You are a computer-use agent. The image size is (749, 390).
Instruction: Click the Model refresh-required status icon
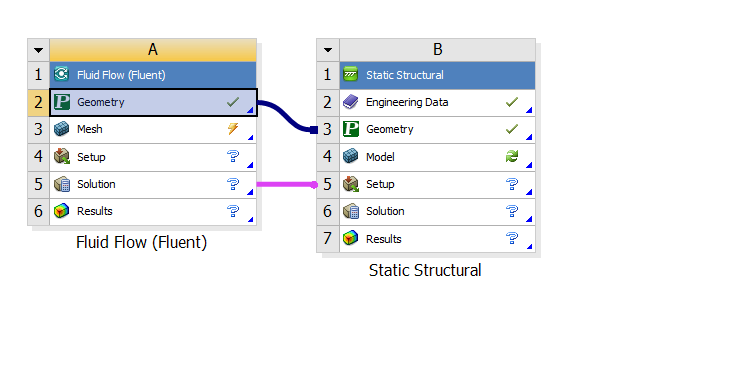(x=512, y=156)
